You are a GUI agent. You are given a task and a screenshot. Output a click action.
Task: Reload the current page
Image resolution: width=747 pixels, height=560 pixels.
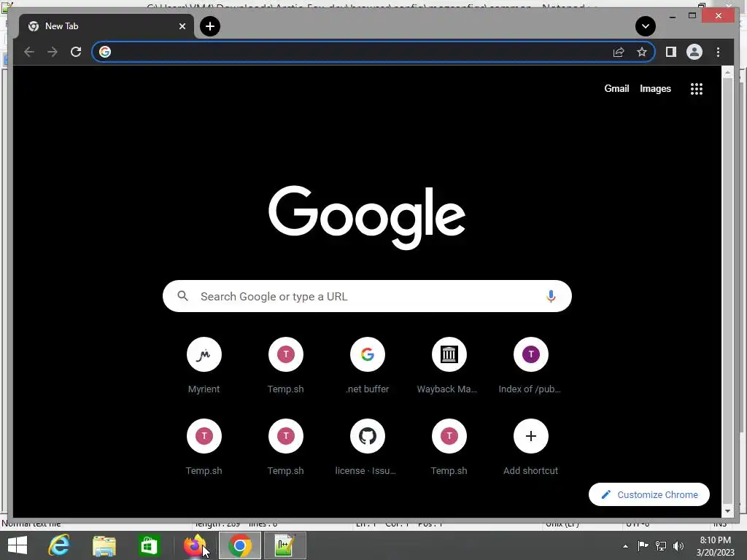tap(76, 52)
